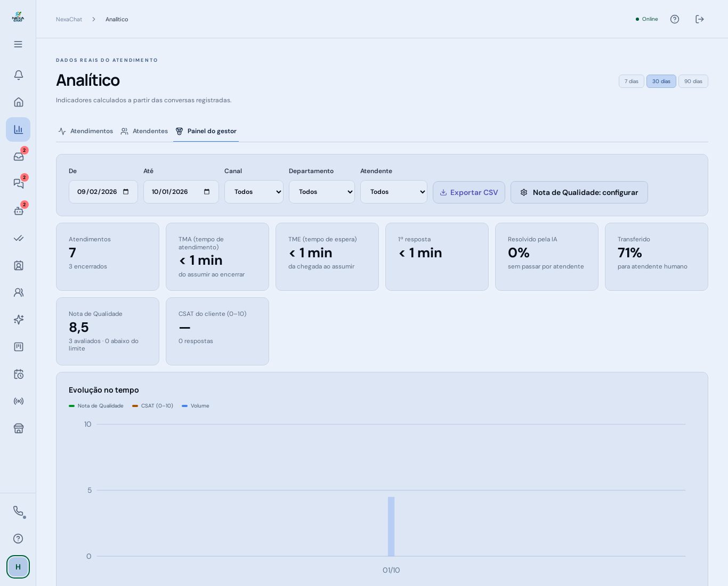728x586 pixels.
Task: Toggle Nota de Qualidade chart legend
Action: (96, 406)
